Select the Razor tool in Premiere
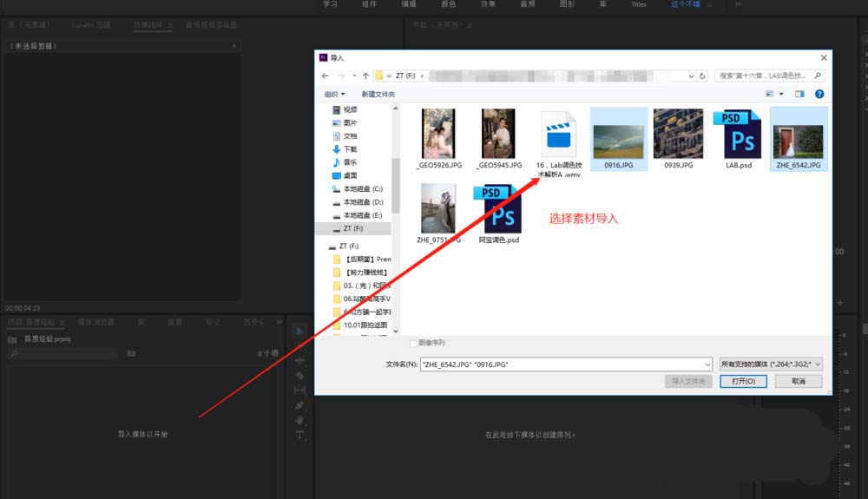Viewport: 868px width, 499px height. pos(299,375)
